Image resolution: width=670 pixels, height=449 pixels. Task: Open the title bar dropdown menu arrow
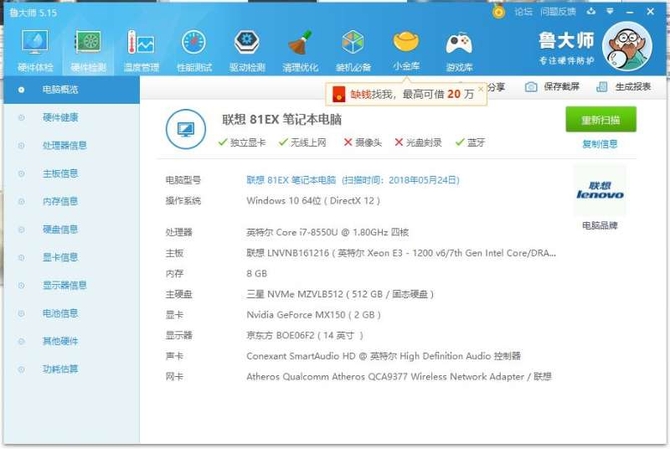610,12
